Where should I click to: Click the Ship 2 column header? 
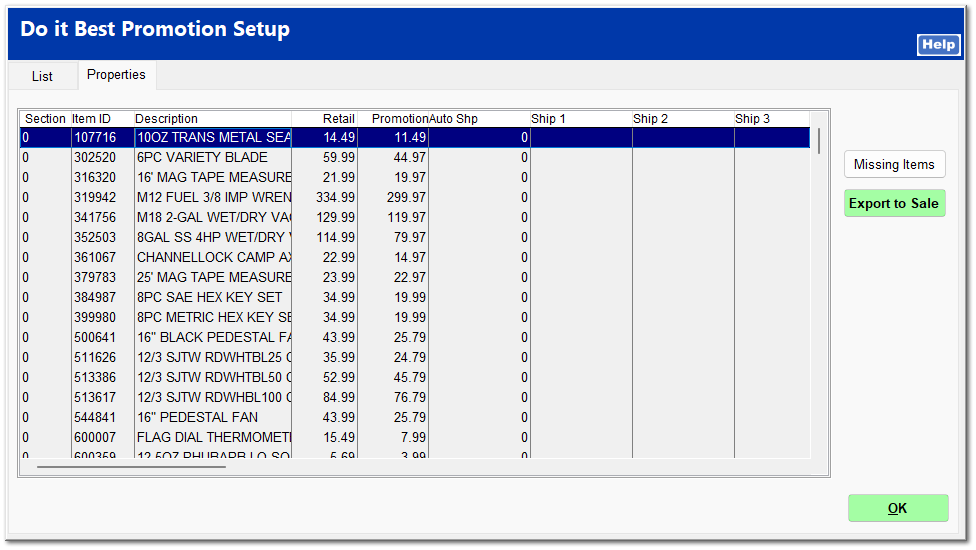pos(683,119)
